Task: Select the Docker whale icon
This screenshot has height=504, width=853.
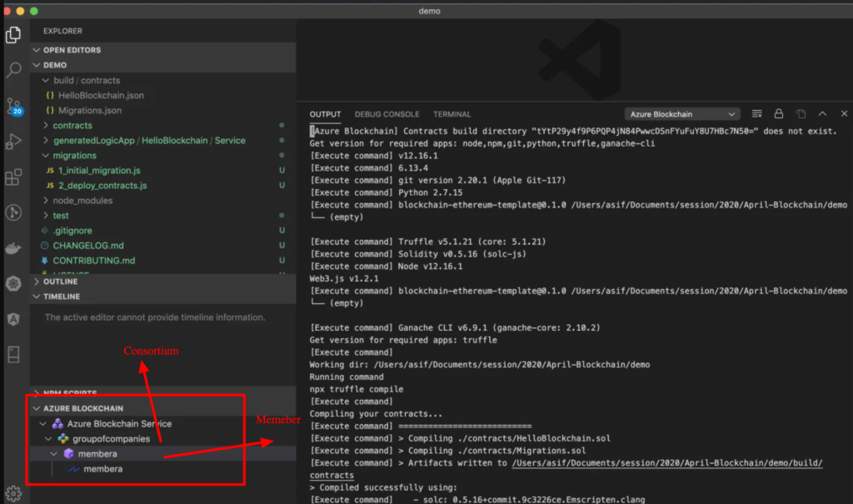Action: point(12,247)
